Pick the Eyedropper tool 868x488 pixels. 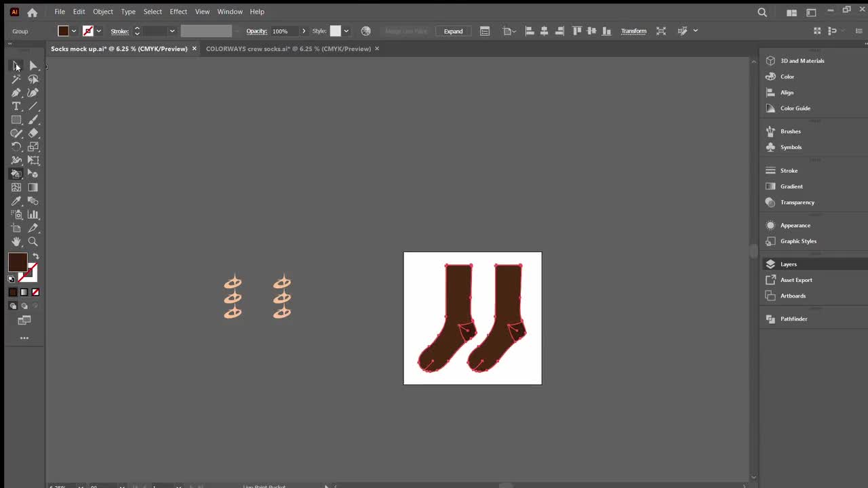(16, 201)
